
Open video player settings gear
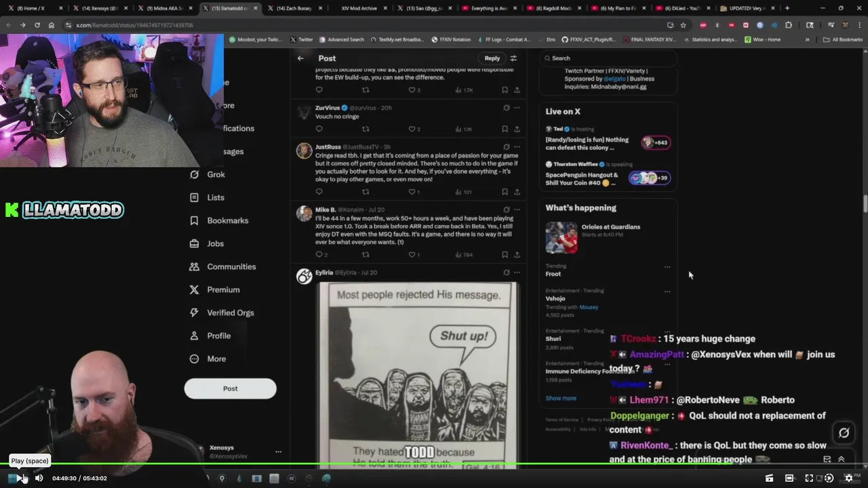click(848, 478)
